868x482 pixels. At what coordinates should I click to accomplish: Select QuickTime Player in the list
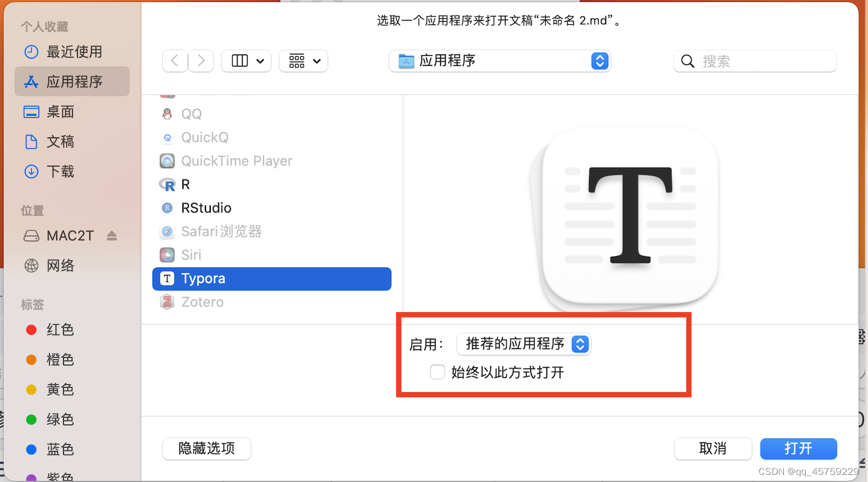272,161
